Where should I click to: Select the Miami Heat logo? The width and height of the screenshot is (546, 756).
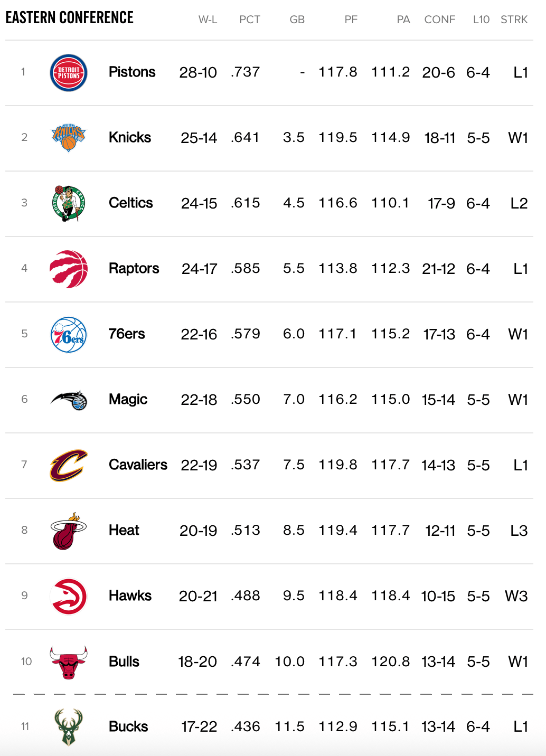click(x=69, y=531)
